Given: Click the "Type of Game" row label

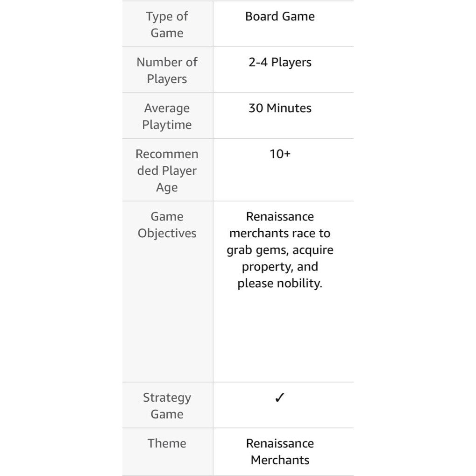Looking at the screenshot, I should point(167,25).
